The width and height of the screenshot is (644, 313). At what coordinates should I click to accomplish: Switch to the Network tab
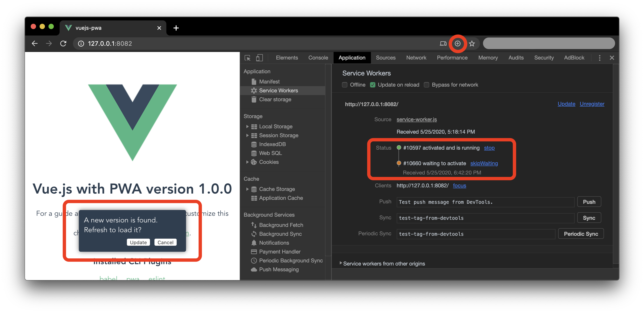[416, 58]
